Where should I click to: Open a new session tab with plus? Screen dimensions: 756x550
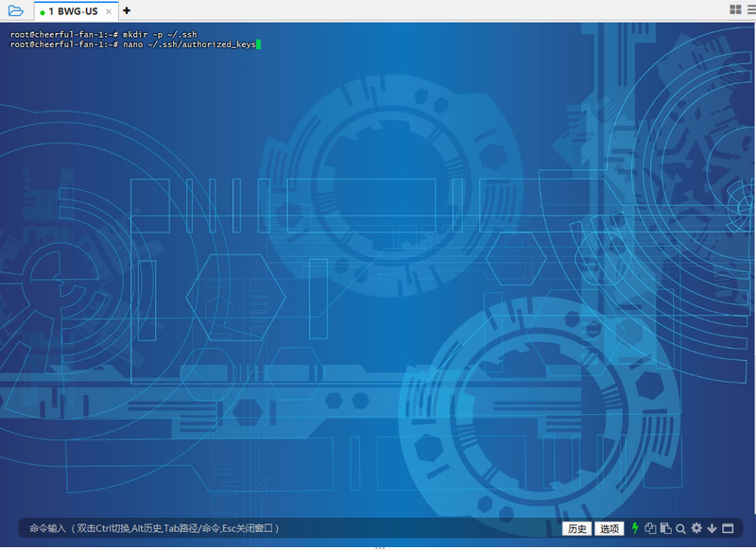click(x=126, y=12)
